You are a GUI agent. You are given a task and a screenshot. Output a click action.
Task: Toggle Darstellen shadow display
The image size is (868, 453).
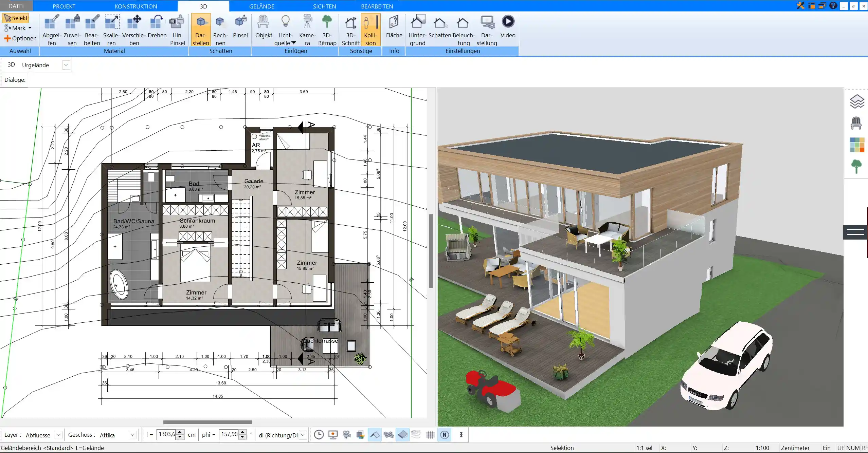click(201, 30)
